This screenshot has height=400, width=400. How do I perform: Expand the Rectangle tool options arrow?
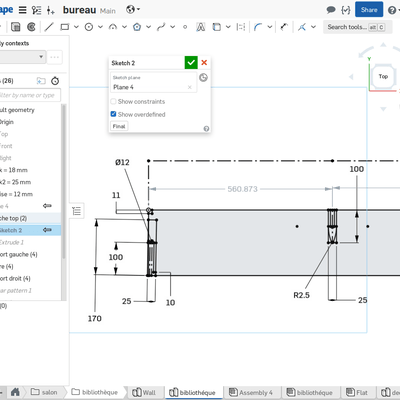[x=76, y=27]
